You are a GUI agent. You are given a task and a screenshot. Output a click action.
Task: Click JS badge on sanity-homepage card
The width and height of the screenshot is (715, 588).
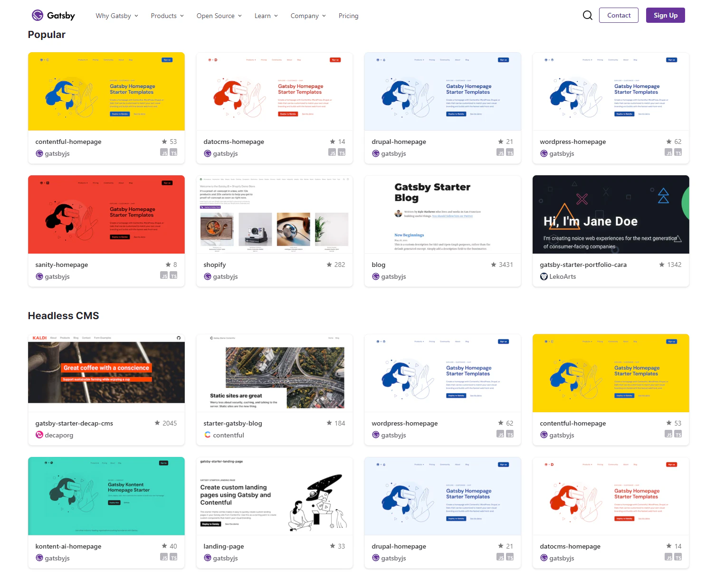[x=164, y=275]
